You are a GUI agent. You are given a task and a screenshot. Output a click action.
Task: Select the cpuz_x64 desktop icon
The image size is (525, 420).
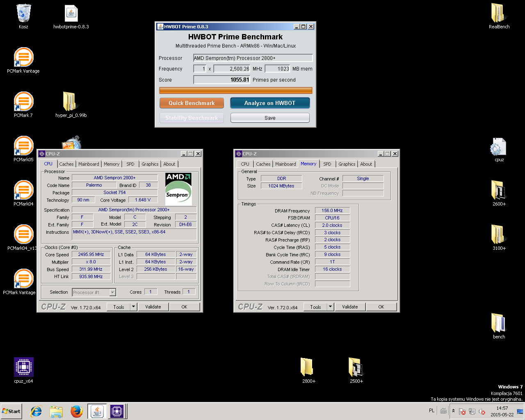click(x=23, y=367)
